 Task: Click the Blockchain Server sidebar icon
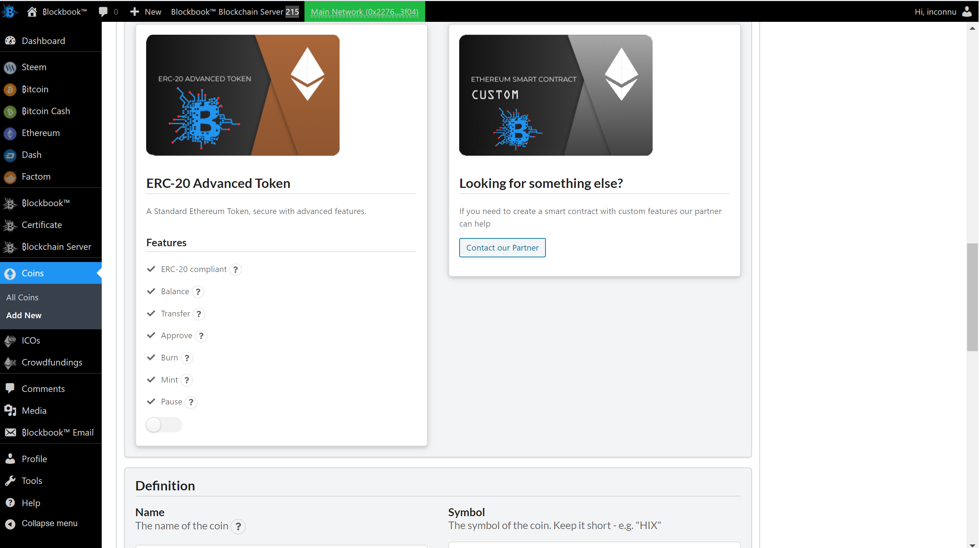[x=10, y=247]
